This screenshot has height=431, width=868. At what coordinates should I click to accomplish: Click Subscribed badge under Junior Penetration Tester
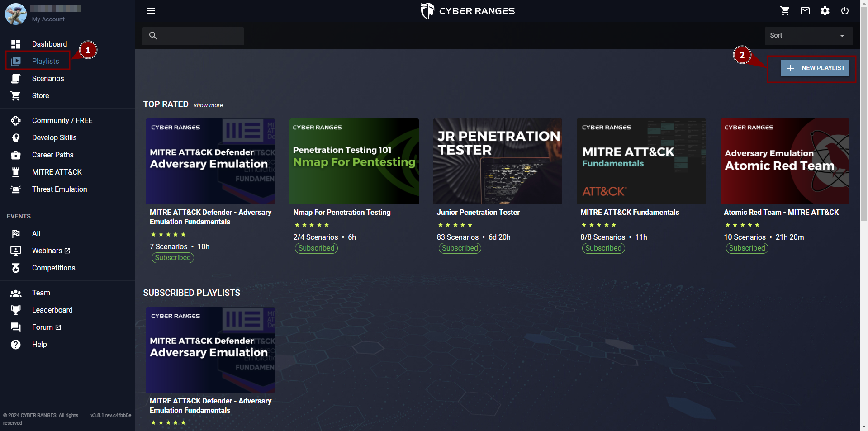[x=460, y=248]
